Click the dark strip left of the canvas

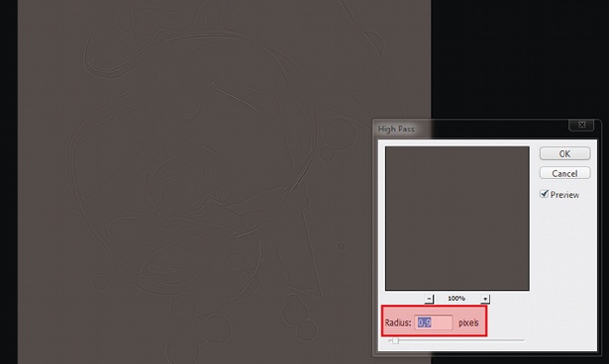(9, 182)
